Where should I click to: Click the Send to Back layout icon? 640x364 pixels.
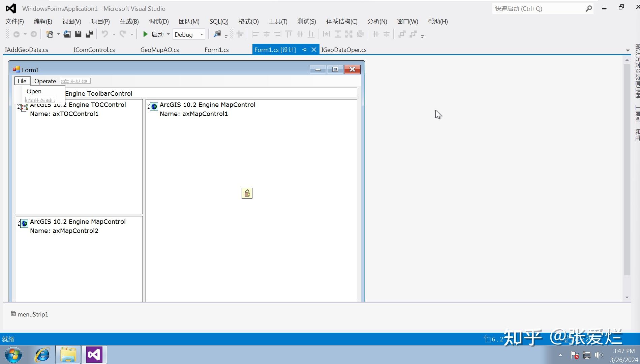coord(413,34)
